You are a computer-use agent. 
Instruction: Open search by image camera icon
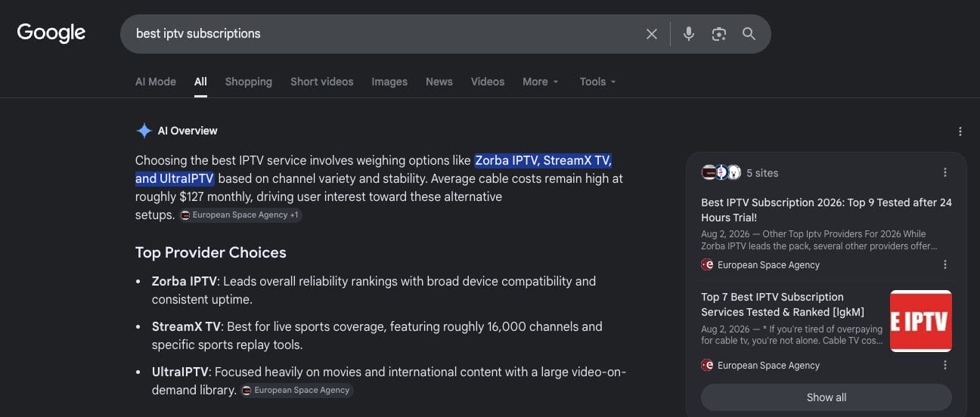[x=718, y=34]
